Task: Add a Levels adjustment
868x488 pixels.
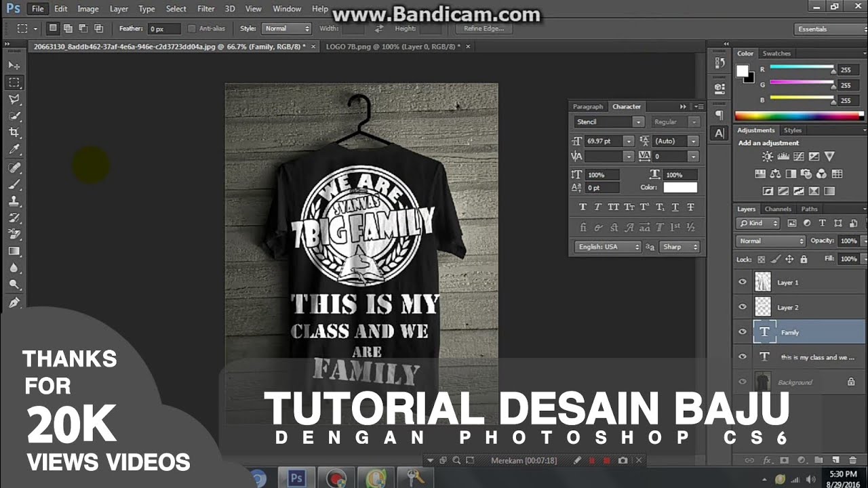Action: click(783, 157)
